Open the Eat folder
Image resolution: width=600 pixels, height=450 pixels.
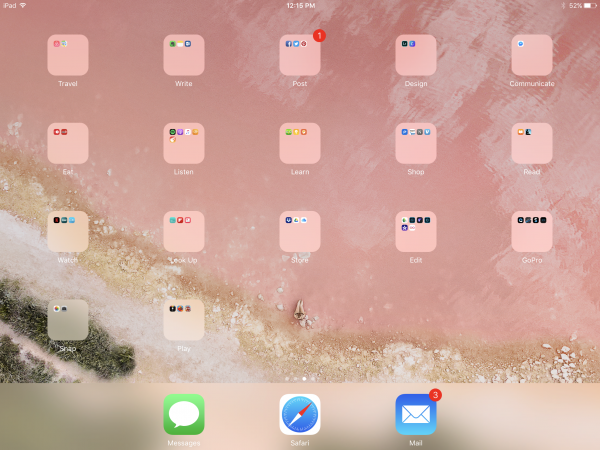coord(68,143)
